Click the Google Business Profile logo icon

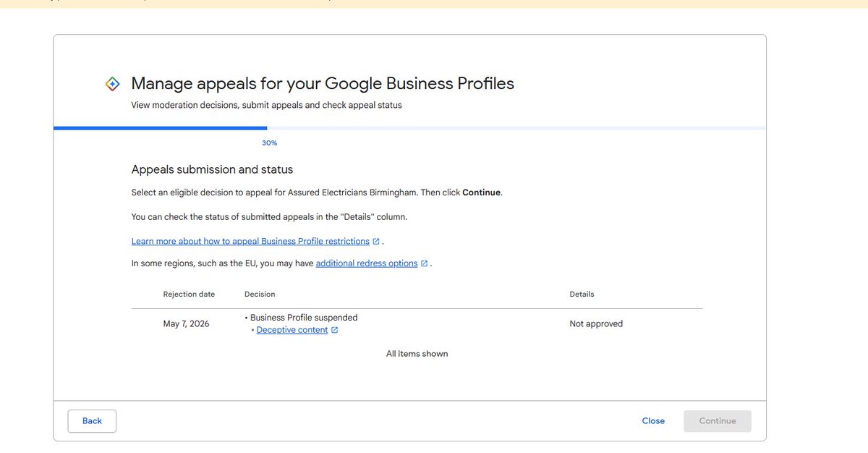pyautogui.click(x=112, y=84)
